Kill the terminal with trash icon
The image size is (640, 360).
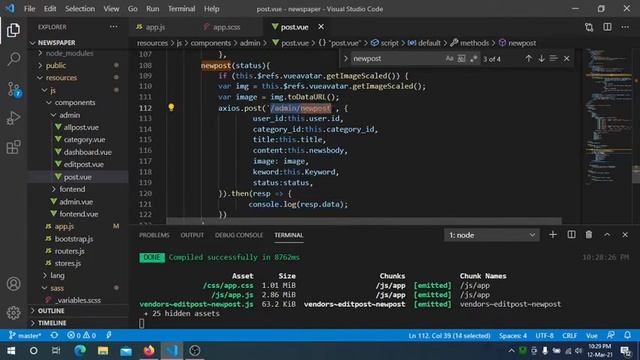click(x=589, y=235)
